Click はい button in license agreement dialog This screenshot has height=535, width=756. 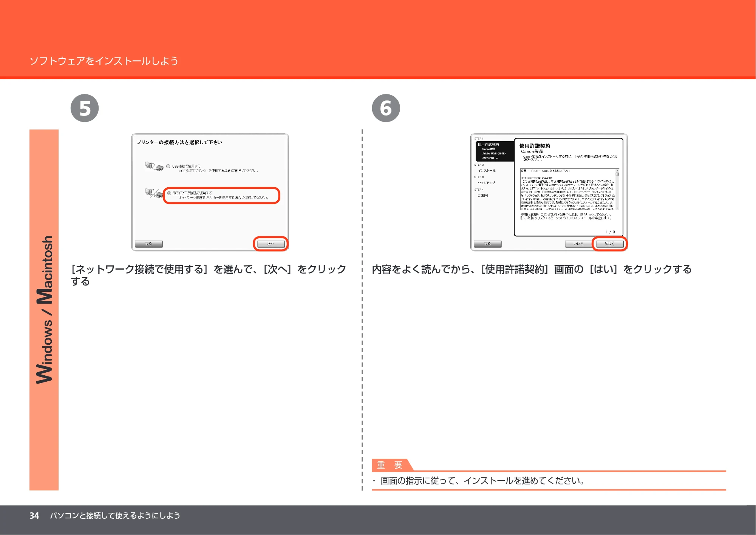[x=610, y=244]
